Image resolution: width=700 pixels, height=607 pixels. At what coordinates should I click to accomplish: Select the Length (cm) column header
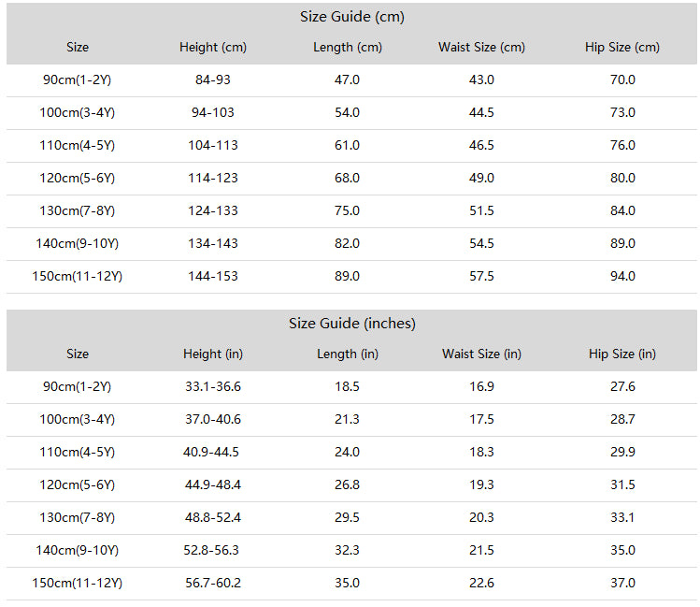click(x=348, y=48)
